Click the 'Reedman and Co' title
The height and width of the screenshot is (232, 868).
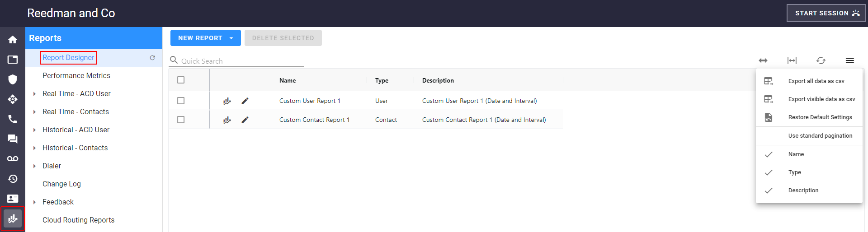point(71,13)
